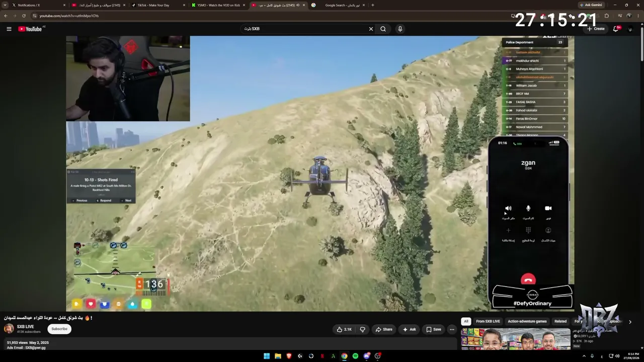This screenshot has height=362, width=644.
Task: Share this video
Action: coord(384,329)
